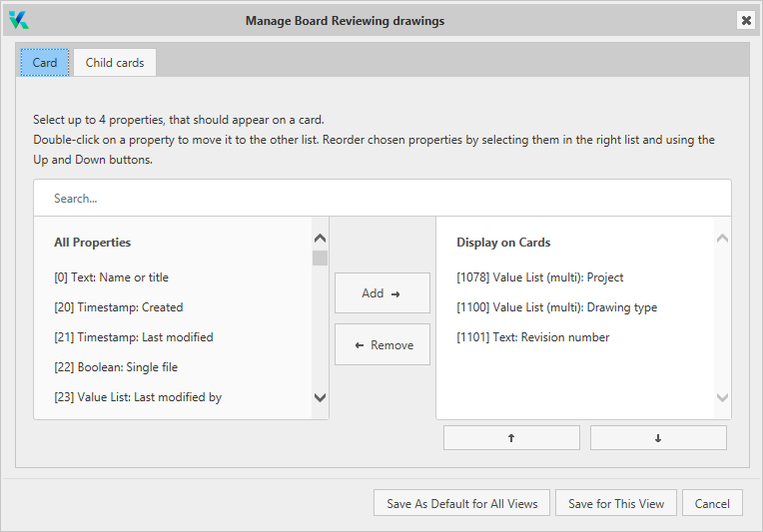Select the Card tab
Screen dimensions: 763x532
[x=45, y=63]
